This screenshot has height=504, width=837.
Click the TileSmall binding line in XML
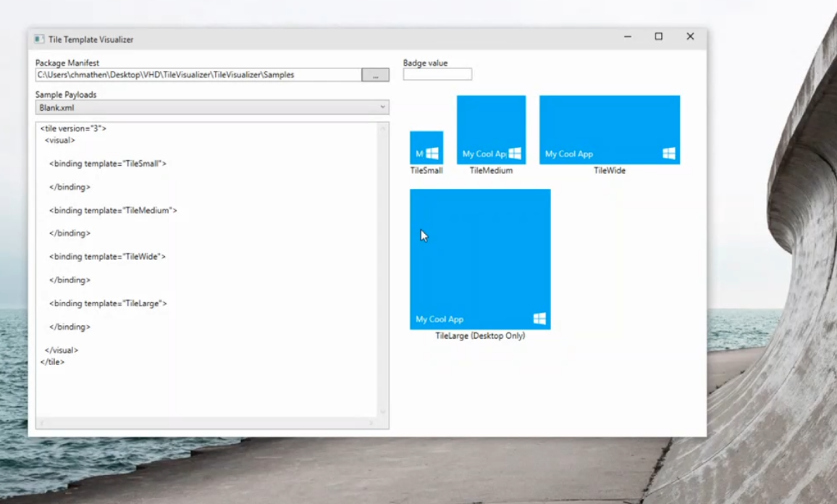[x=107, y=163]
